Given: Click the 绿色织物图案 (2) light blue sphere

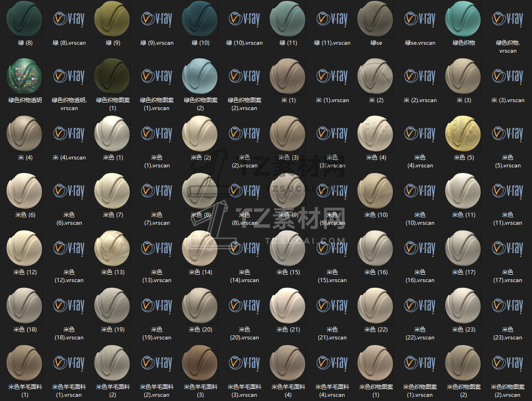Looking at the screenshot, I should (200, 76).
